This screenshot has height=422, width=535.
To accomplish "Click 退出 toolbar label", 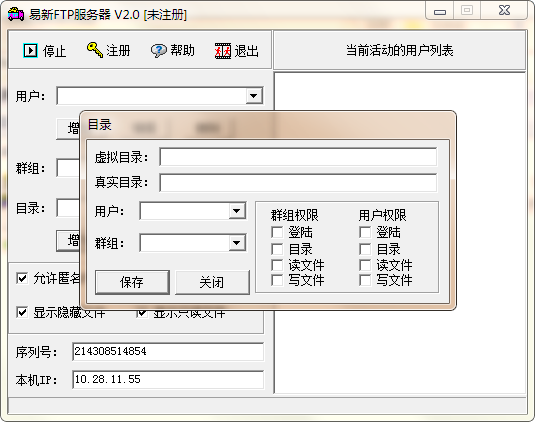I will [246, 51].
